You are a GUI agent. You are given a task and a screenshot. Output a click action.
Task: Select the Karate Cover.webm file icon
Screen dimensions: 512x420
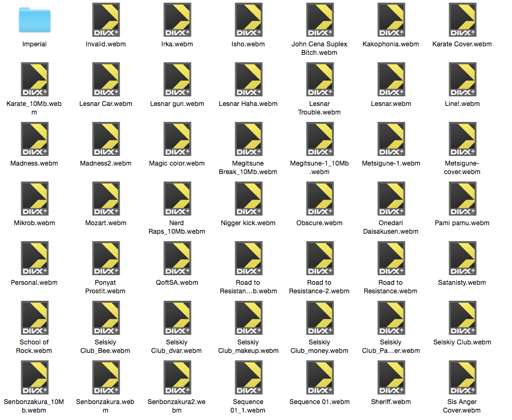click(463, 20)
